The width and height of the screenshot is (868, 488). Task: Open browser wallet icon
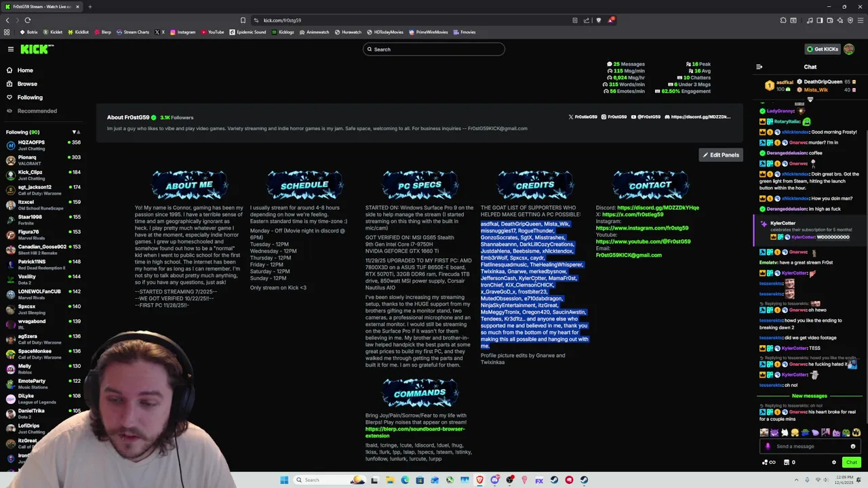click(831, 20)
